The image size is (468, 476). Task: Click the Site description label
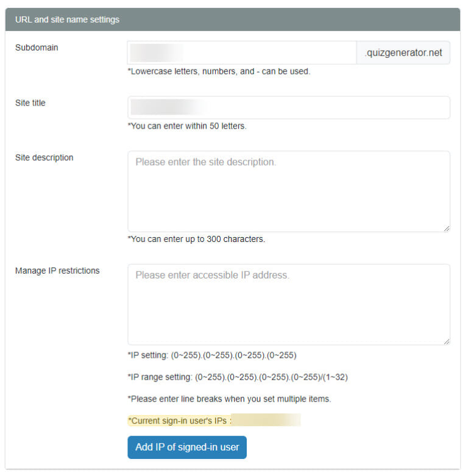(44, 158)
